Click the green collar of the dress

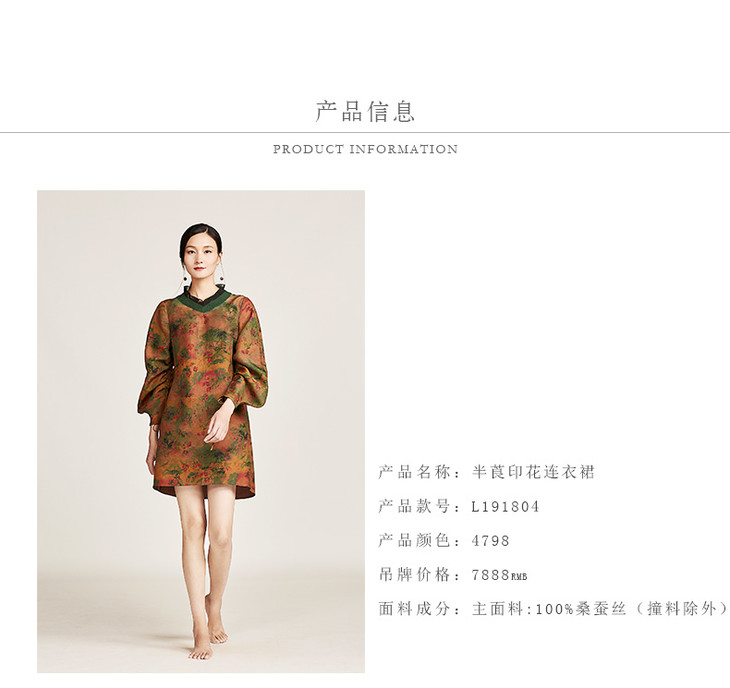(x=203, y=301)
